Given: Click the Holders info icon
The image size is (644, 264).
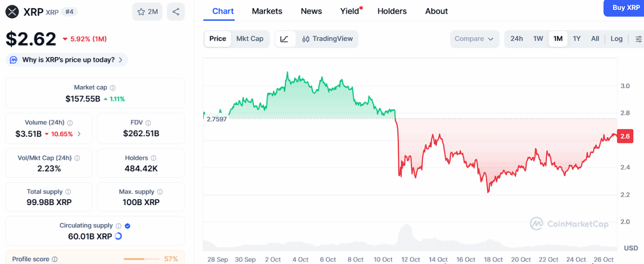Looking at the screenshot, I should pos(154,158).
